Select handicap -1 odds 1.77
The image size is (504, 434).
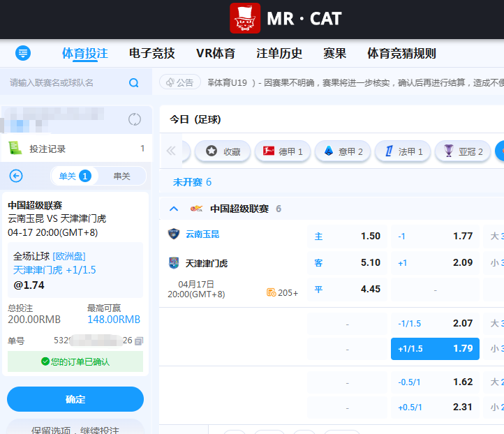coord(435,236)
